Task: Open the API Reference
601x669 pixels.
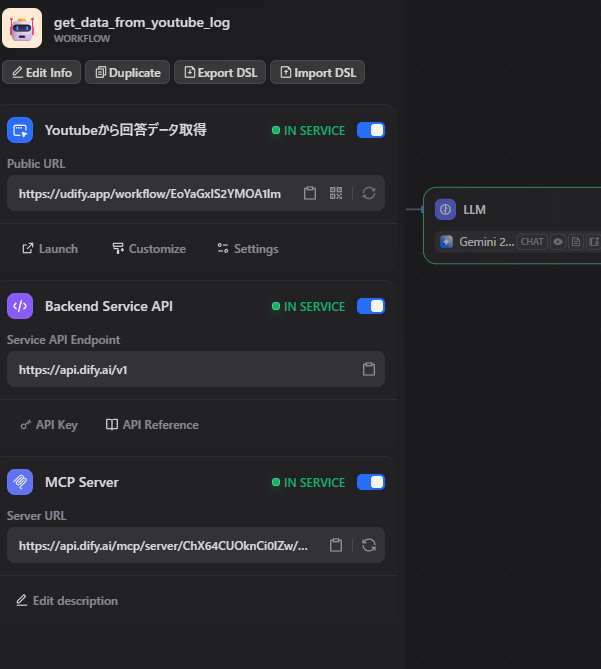Action: [152, 425]
